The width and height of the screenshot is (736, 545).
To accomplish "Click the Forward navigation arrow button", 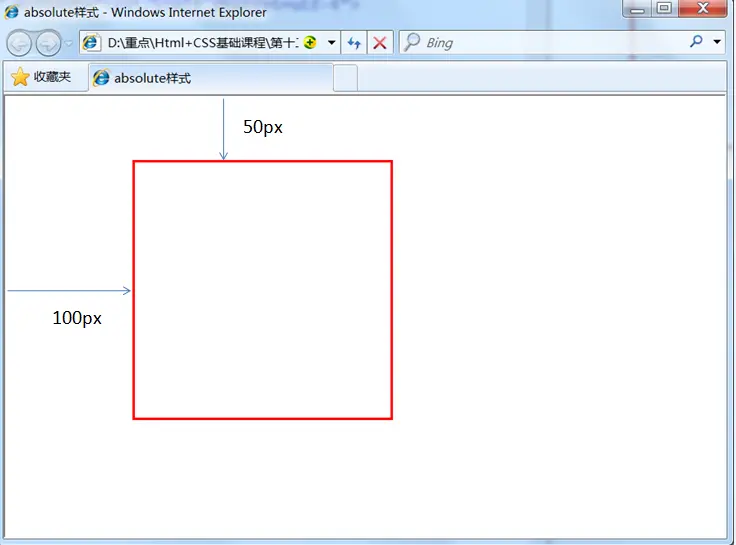I will pos(48,43).
